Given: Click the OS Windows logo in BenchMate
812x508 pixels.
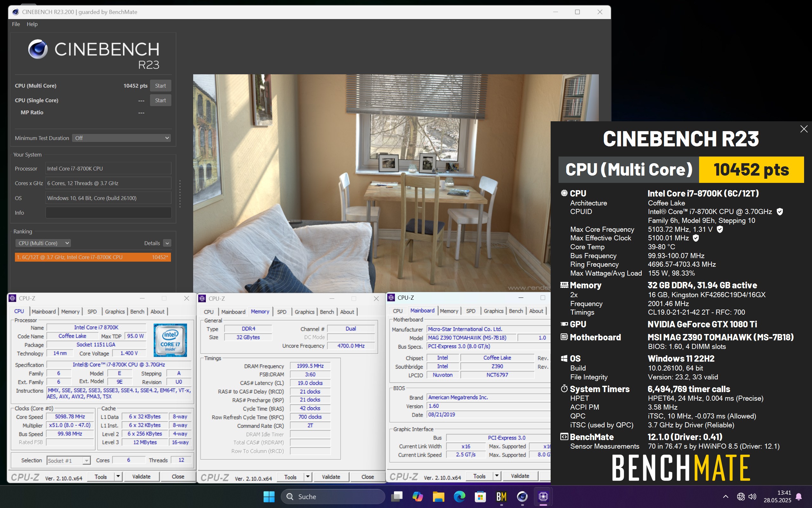Looking at the screenshot, I should 564,358.
